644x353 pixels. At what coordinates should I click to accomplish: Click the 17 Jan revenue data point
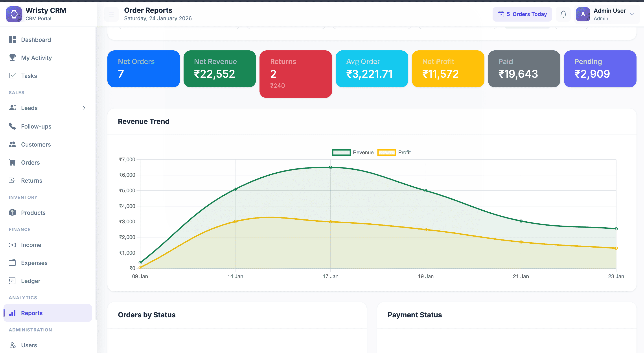pos(331,167)
